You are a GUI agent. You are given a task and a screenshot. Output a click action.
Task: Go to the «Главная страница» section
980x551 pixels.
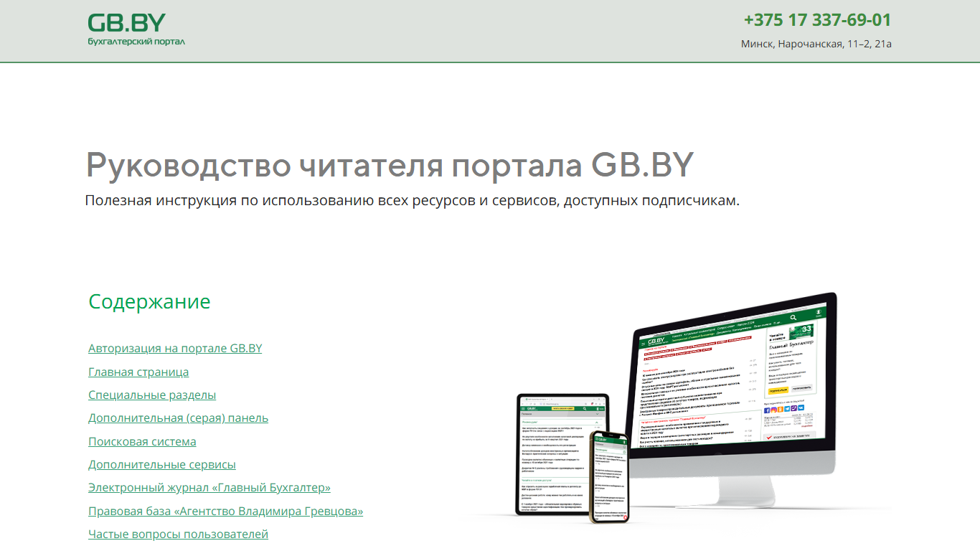(x=138, y=372)
